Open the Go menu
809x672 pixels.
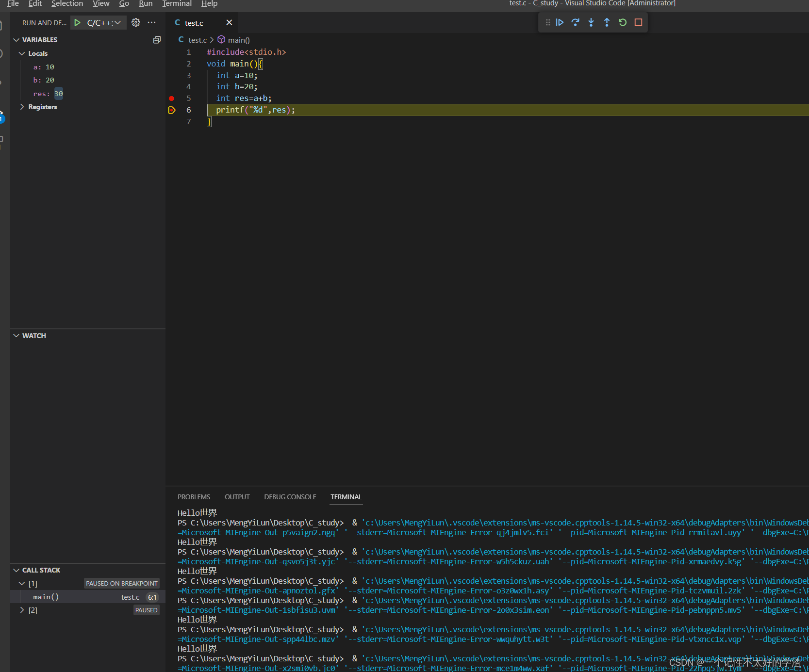click(x=124, y=3)
